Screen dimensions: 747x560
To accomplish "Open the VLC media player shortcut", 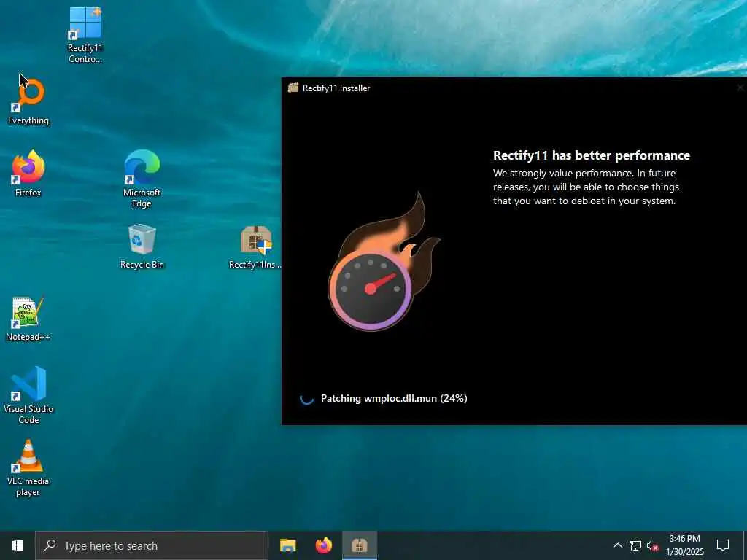I will click(x=28, y=468).
